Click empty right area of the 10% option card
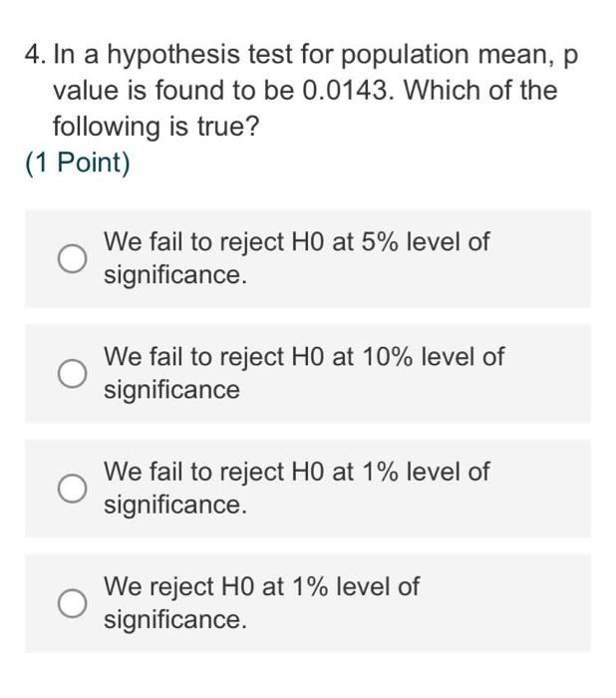Screen dimensions: 616x698 point(549,374)
